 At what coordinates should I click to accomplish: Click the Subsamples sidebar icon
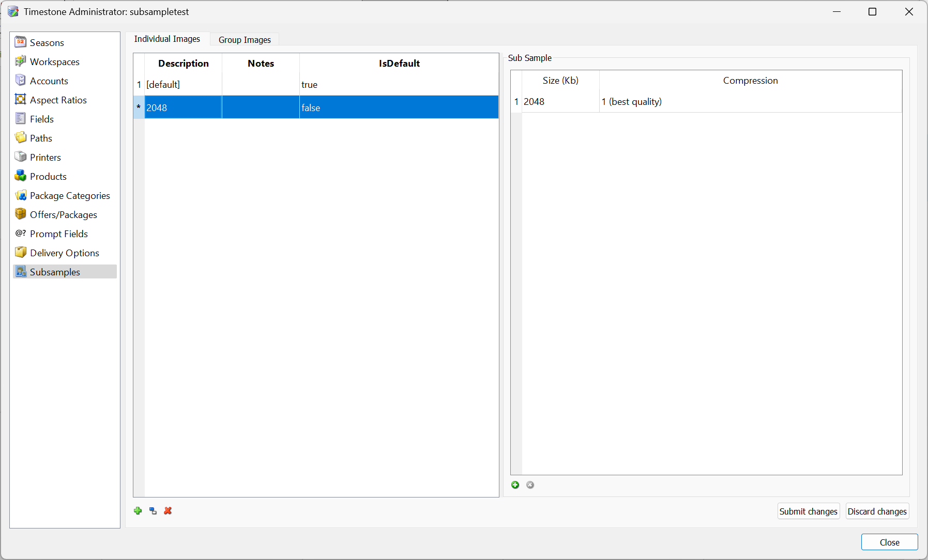tap(21, 271)
